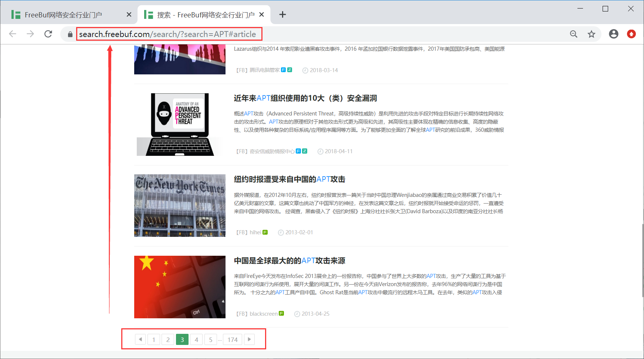The height and width of the screenshot is (359, 644).
Task: Click the red update extension icon
Action: [631, 34]
